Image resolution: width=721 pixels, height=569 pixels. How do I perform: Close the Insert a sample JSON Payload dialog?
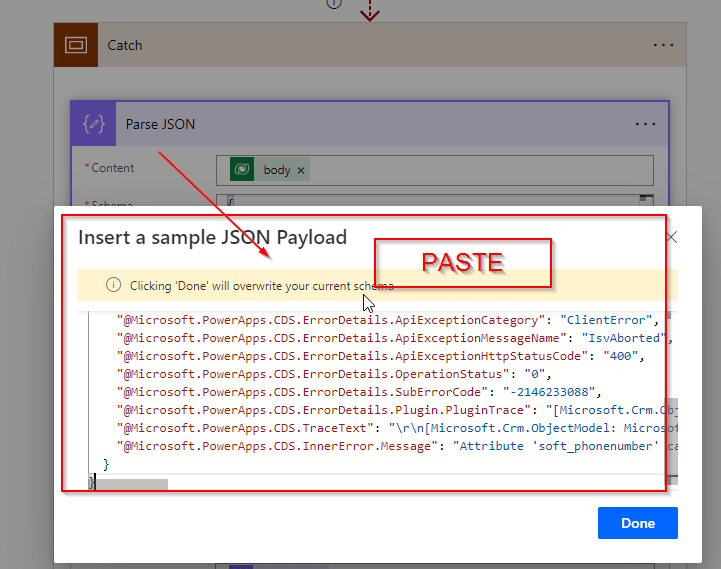click(x=672, y=237)
